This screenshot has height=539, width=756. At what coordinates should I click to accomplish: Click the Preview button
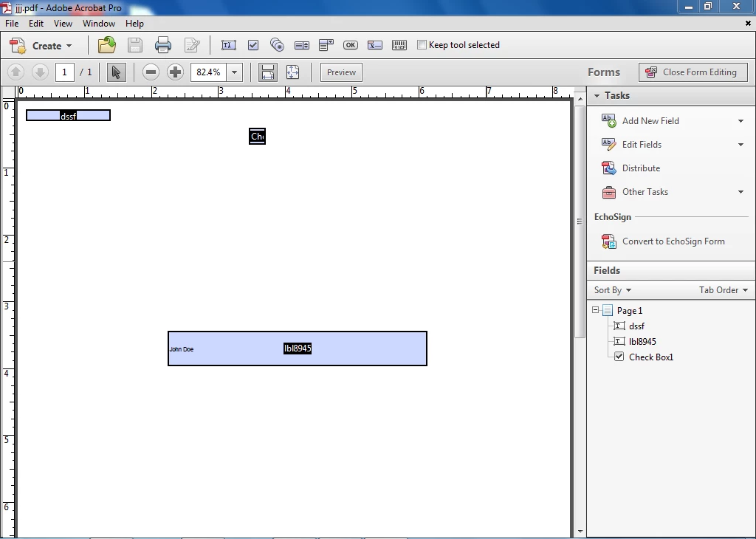tap(341, 72)
